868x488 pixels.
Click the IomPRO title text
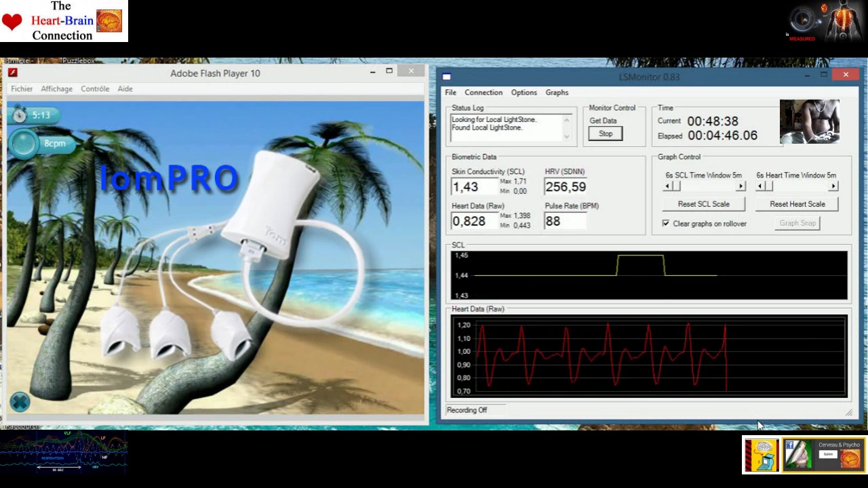click(169, 178)
